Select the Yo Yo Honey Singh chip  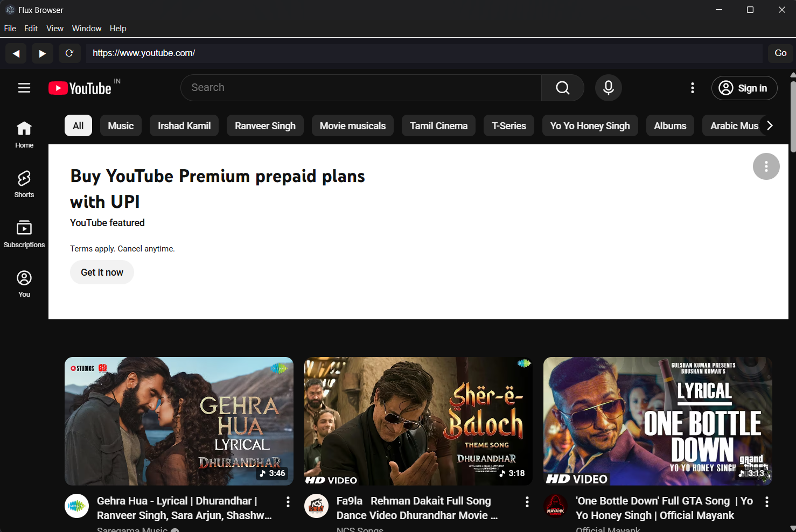(x=590, y=125)
